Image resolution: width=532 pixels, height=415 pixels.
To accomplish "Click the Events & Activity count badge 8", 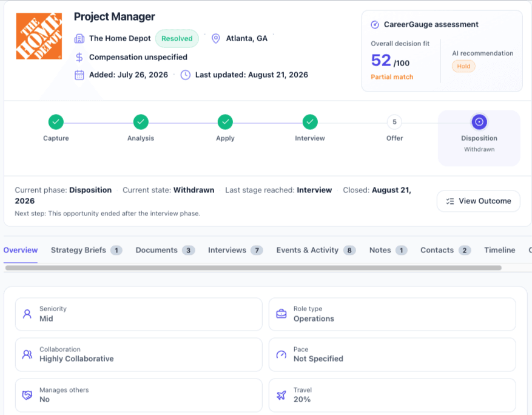I will [x=349, y=251].
